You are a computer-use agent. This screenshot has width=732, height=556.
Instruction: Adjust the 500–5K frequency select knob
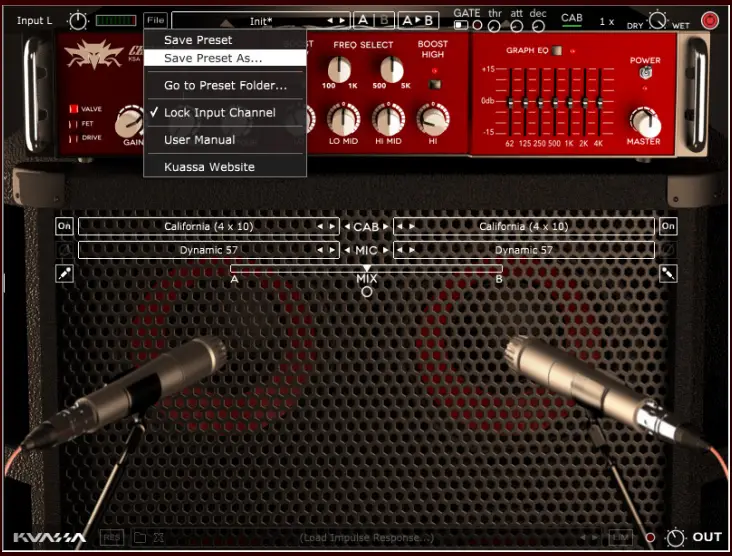click(392, 69)
